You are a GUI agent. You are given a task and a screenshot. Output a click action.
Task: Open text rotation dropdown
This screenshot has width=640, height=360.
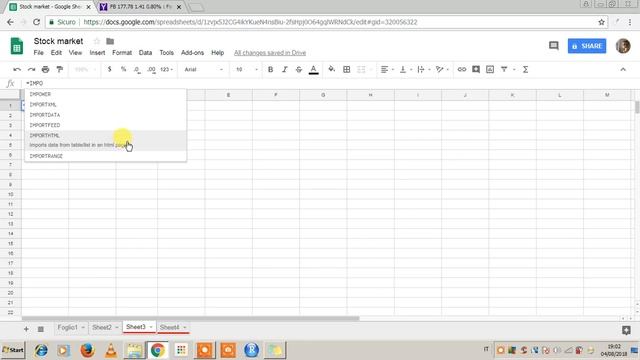coord(442,69)
